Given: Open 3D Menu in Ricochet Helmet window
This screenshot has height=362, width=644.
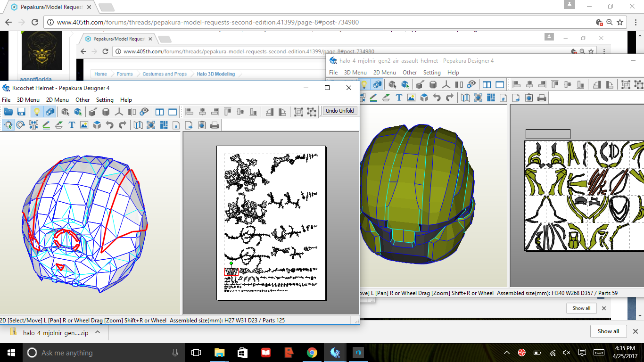Looking at the screenshot, I should point(28,100).
